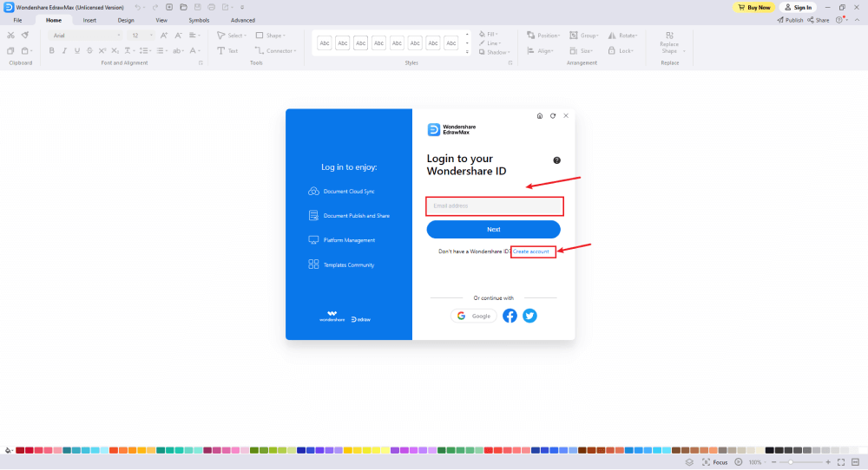Click the Share button in top right
This screenshot has height=470, width=868.
pyautogui.click(x=819, y=20)
